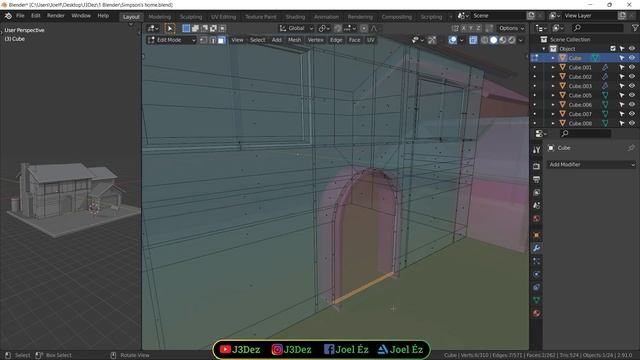Open the Modifier properties wrench tab
The height and width of the screenshot is (360, 640).
point(536,248)
